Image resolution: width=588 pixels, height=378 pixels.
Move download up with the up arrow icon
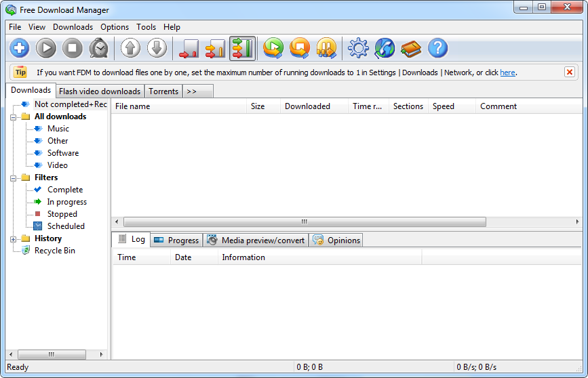(x=130, y=48)
